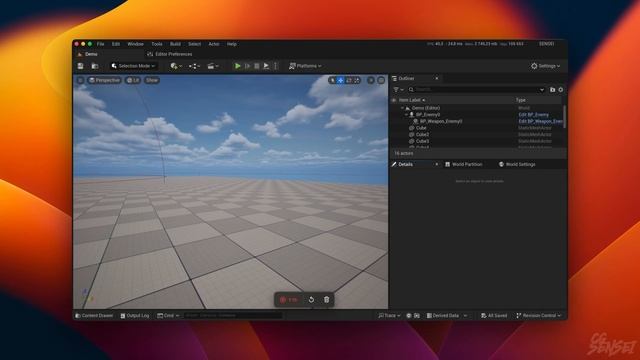Sort Outliner by Type column
This screenshot has width=640, height=360.
tap(520, 100)
